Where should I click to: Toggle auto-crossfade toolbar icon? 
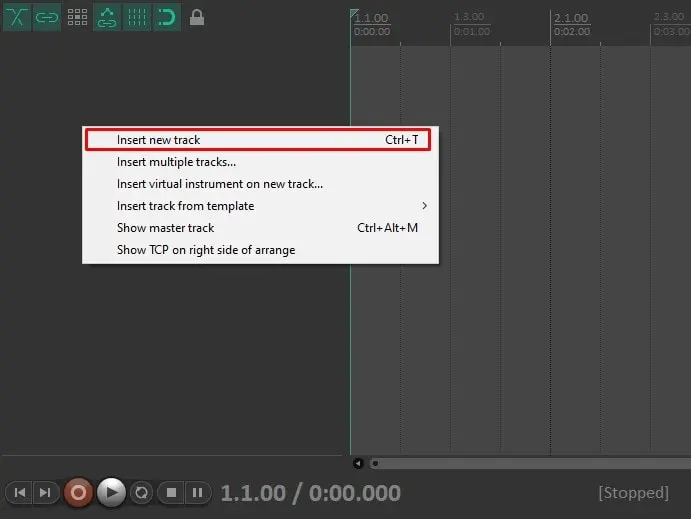[x=17, y=18]
